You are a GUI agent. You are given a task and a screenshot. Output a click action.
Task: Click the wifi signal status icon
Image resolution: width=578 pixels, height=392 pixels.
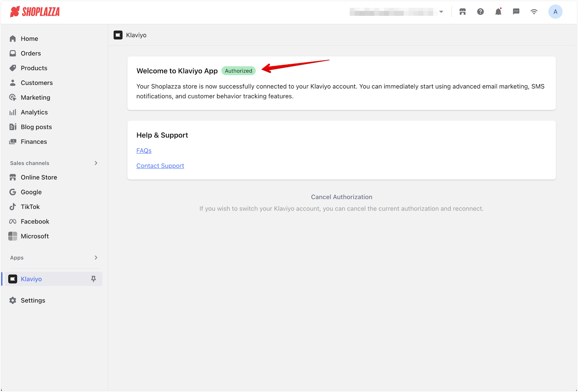pyautogui.click(x=534, y=12)
